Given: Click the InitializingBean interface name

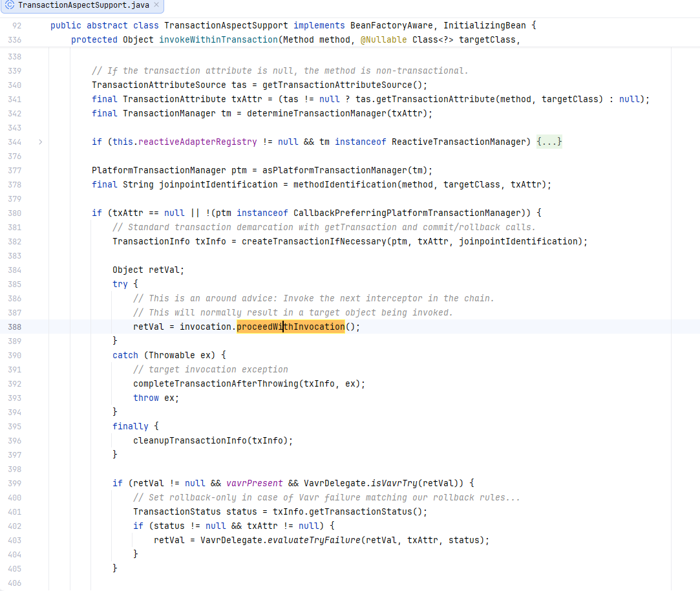Looking at the screenshot, I should click(484, 25).
